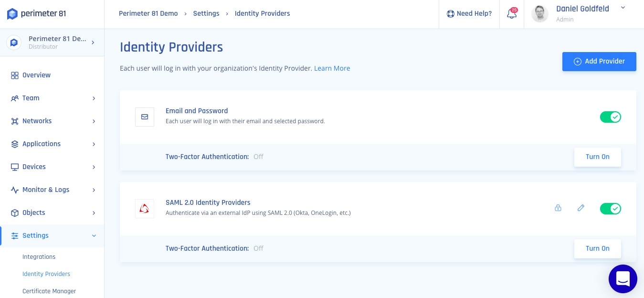
Task: Expand the Daniel Goldfeld account chevron
Action: [x=623, y=8]
